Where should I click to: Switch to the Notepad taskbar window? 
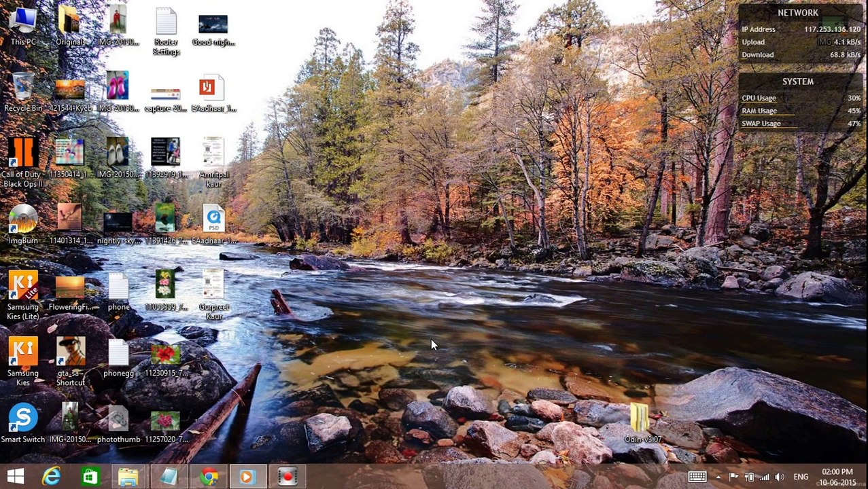[168, 477]
